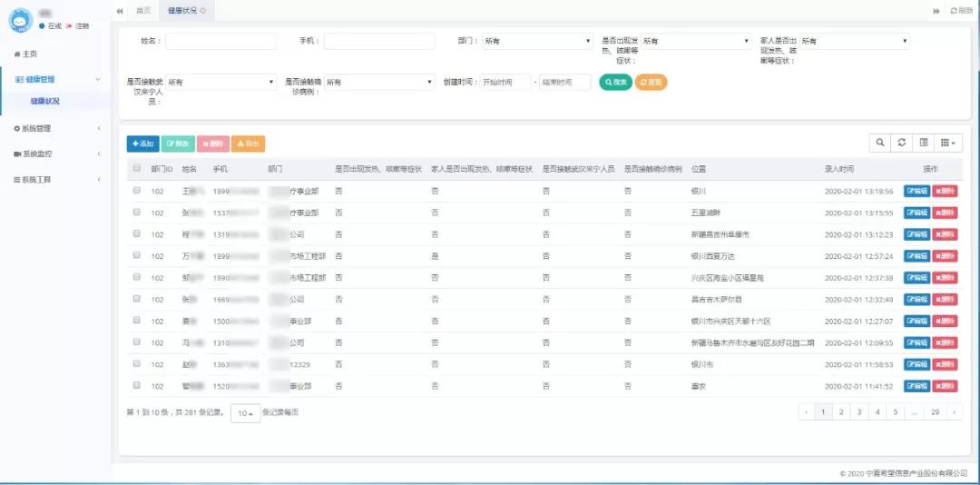This screenshot has width=980, height=485.
Task: Click the green 搜索 search button
Action: tap(615, 82)
